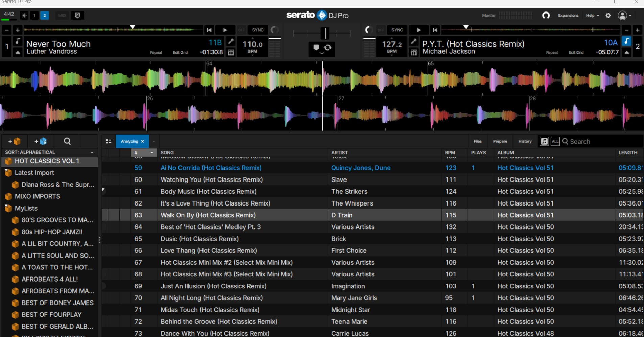Click Edit Grid on deck 2
This screenshot has height=337, width=644.
(x=576, y=53)
